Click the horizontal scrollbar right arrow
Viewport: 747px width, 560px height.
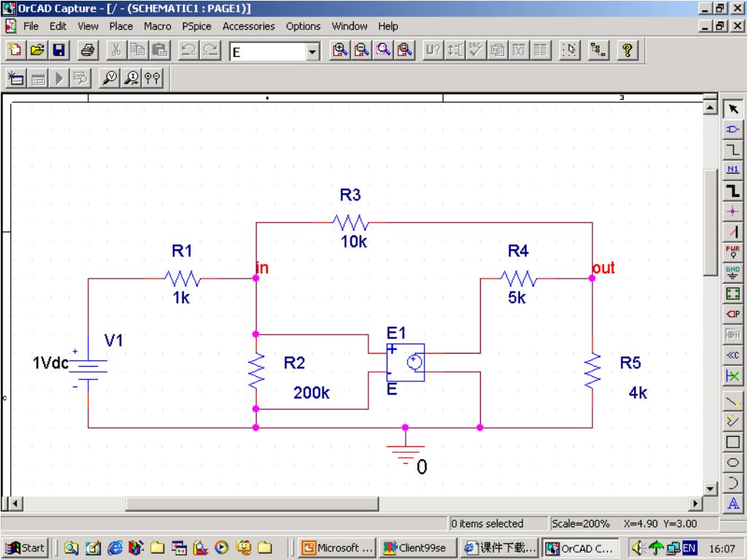coord(695,503)
